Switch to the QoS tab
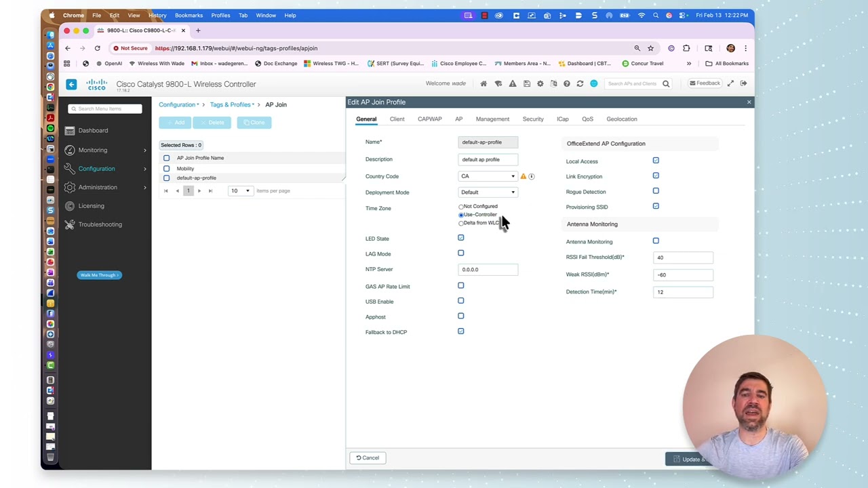 tap(587, 119)
